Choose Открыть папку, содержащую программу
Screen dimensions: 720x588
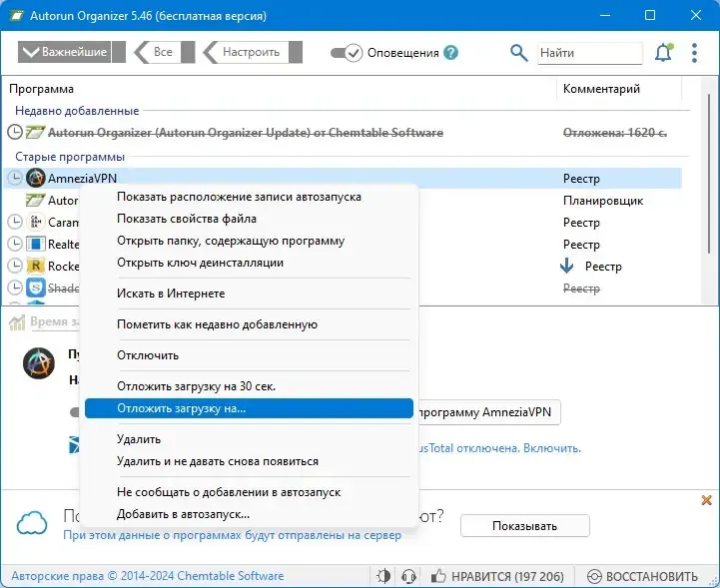[249, 241]
